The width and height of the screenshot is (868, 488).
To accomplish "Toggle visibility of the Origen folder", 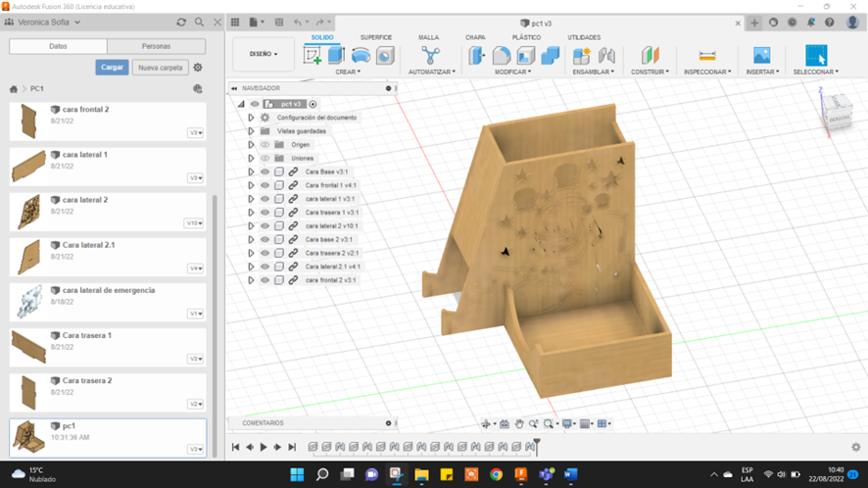I will click(265, 145).
